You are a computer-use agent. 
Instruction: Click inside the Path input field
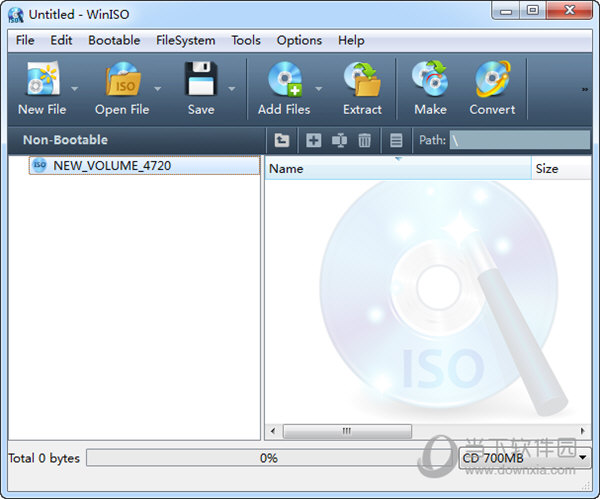point(520,140)
